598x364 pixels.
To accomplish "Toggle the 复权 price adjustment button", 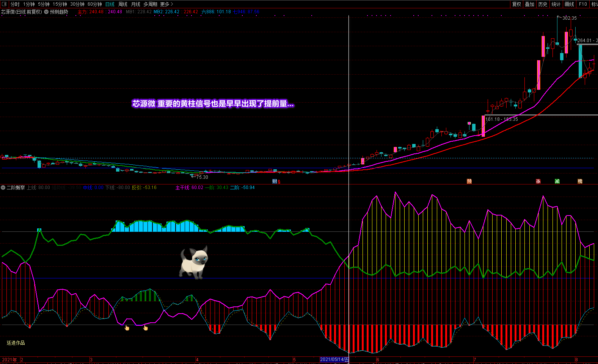I will tap(516, 4).
